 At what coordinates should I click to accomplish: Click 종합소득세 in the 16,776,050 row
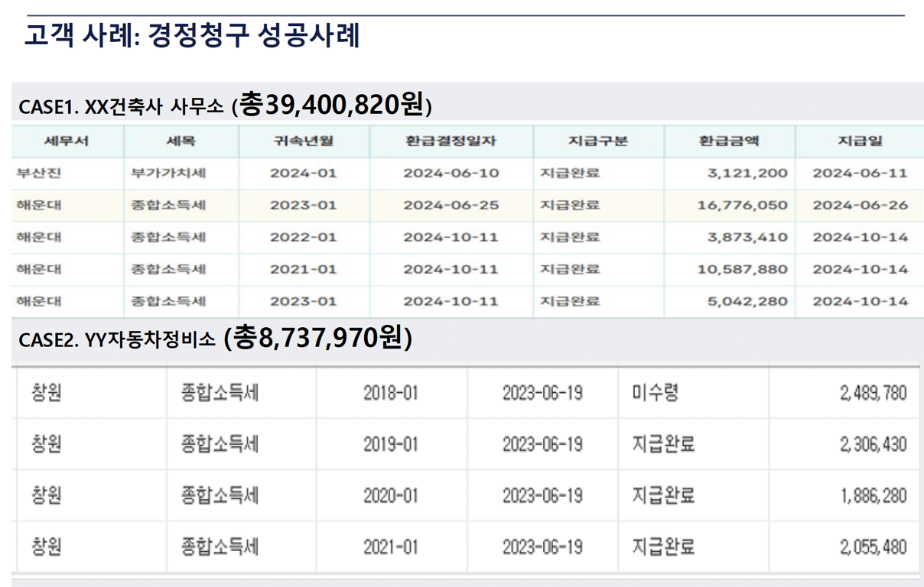click(x=168, y=206)
